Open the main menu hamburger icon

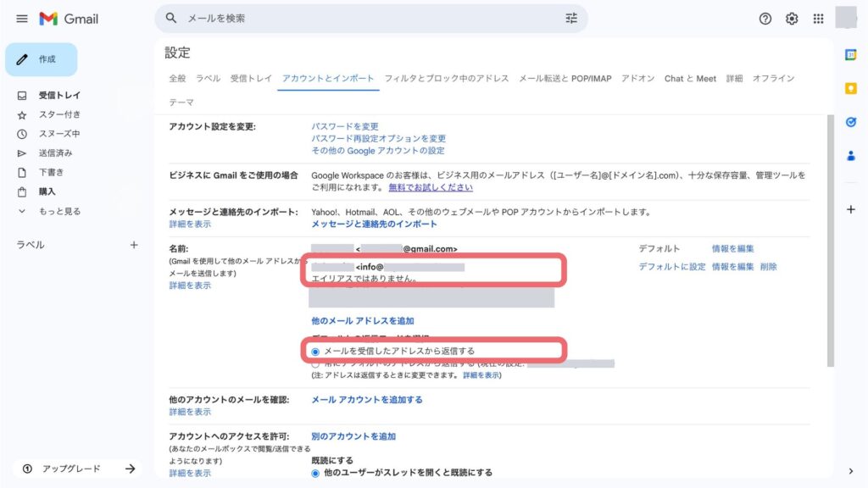pyautogui.click(x=22, y=19)
